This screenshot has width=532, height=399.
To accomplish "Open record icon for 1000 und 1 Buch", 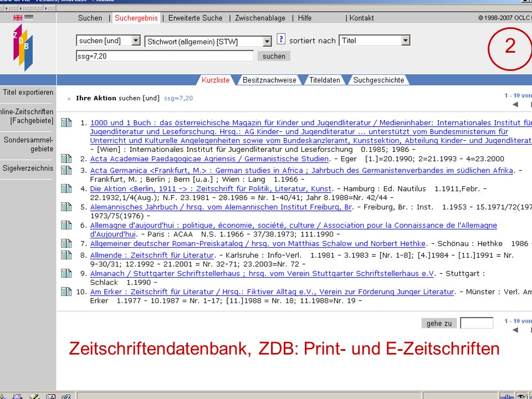I will [66, 122].
